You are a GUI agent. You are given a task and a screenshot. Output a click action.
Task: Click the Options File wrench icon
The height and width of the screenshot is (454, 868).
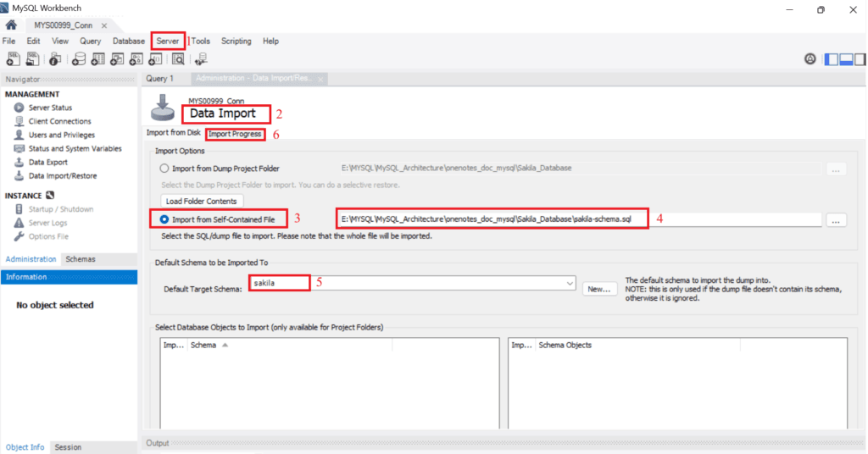(19, 236)
